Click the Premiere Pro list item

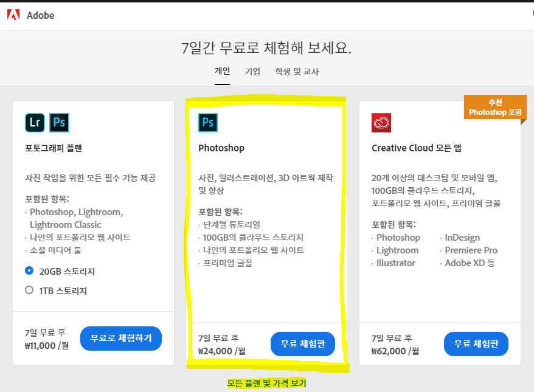click(x=471, y=250)
